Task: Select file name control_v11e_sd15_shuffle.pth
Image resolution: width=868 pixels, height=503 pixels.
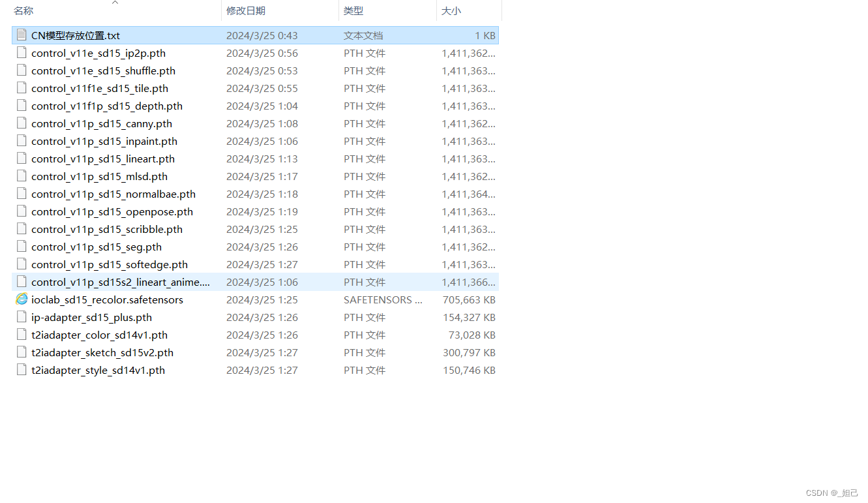Action: pyautogui.click(x=103, y=70)
